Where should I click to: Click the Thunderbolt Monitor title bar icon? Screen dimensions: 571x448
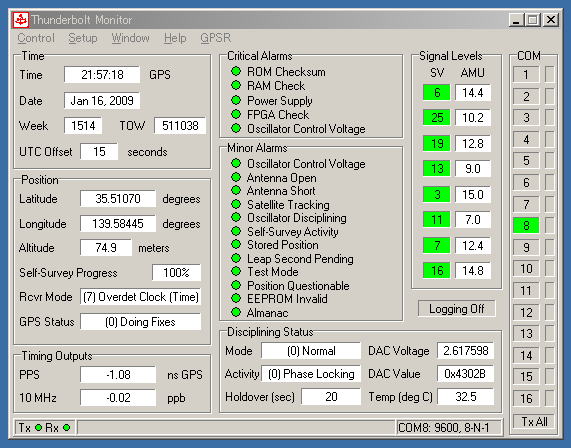(21, 20)
